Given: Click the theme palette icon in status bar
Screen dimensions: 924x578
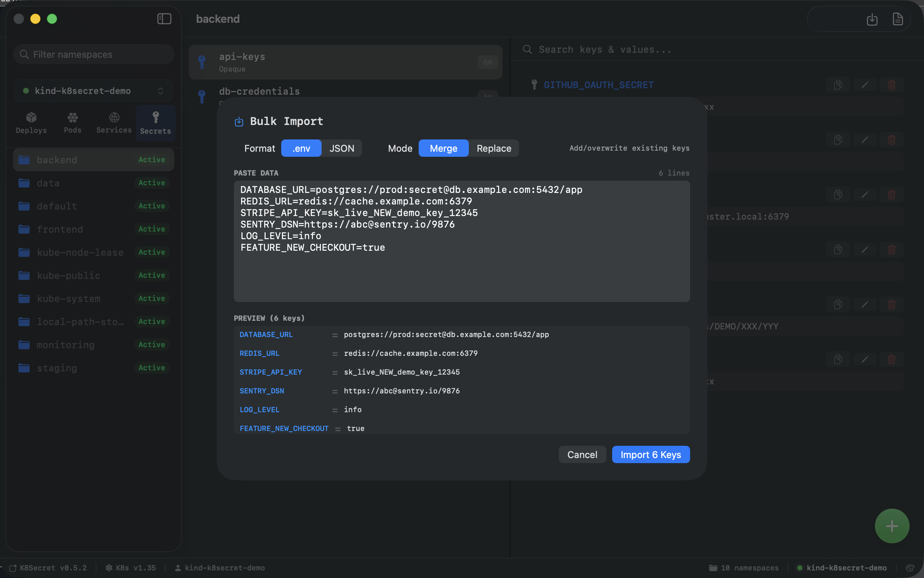Looking at the screenshot, I should pyautogui.click(x=910, y=568).
